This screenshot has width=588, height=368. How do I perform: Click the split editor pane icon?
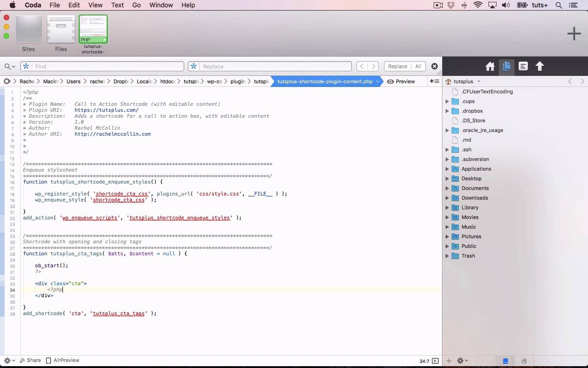[434, 81]
